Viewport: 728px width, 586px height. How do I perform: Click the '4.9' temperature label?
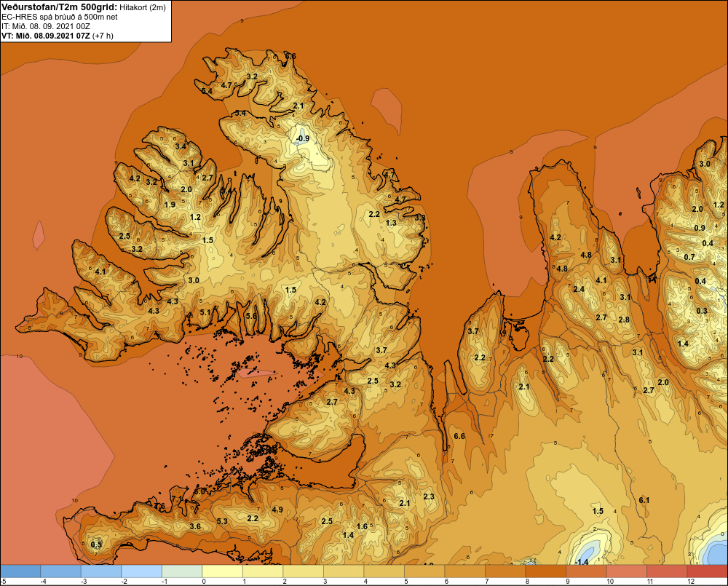click(277, 510)
